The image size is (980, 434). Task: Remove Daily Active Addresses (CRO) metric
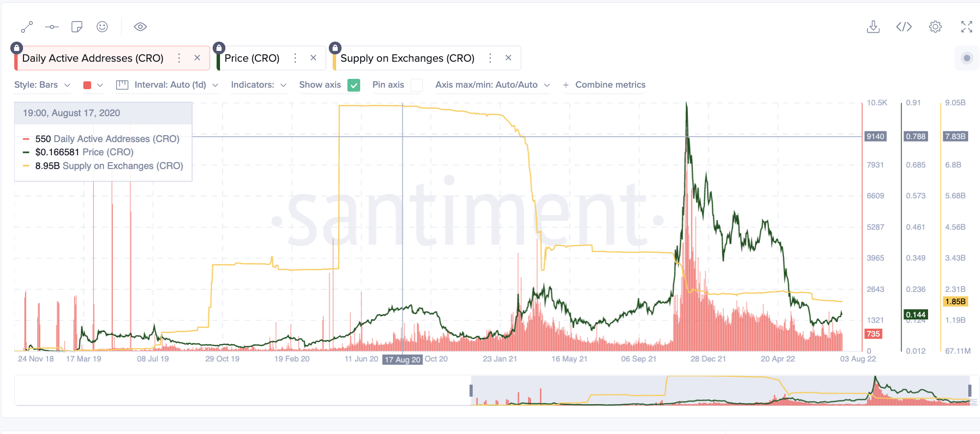(x=197, y=58)
